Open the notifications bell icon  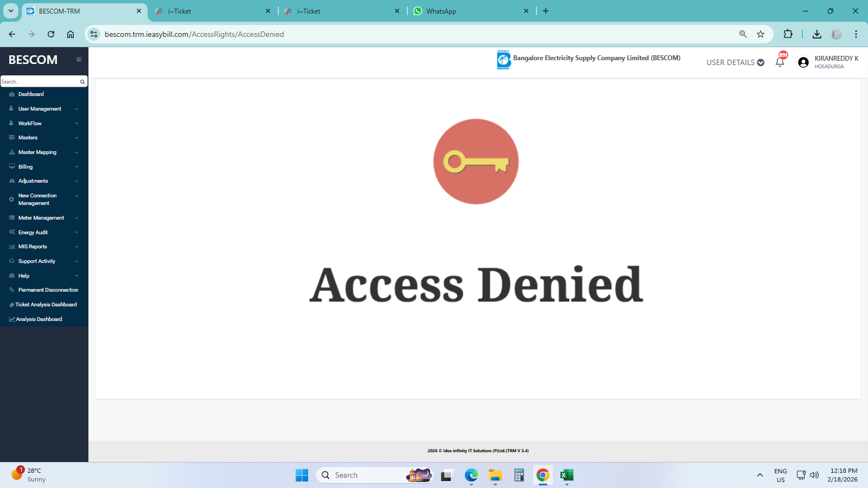(780, 62)
